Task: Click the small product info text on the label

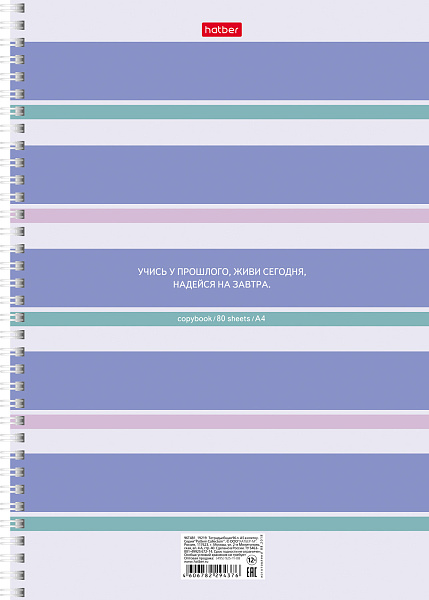Action: pyautogui.click(x=222, y=548)
